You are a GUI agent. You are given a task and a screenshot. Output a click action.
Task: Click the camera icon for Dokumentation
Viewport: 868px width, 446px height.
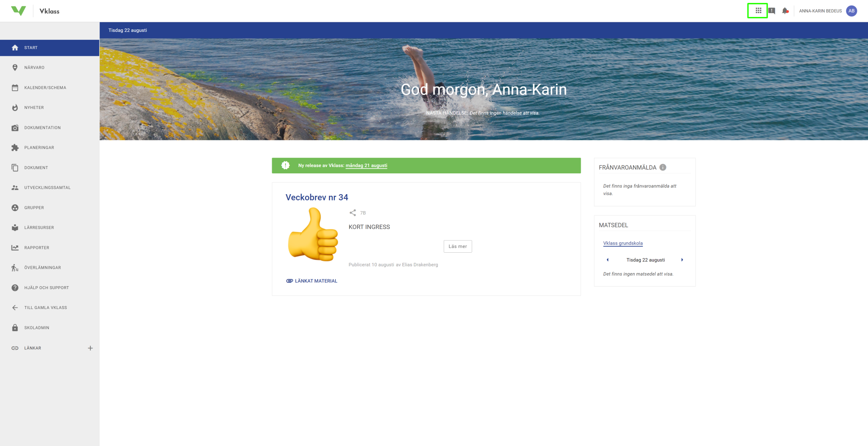pos(15,127)
